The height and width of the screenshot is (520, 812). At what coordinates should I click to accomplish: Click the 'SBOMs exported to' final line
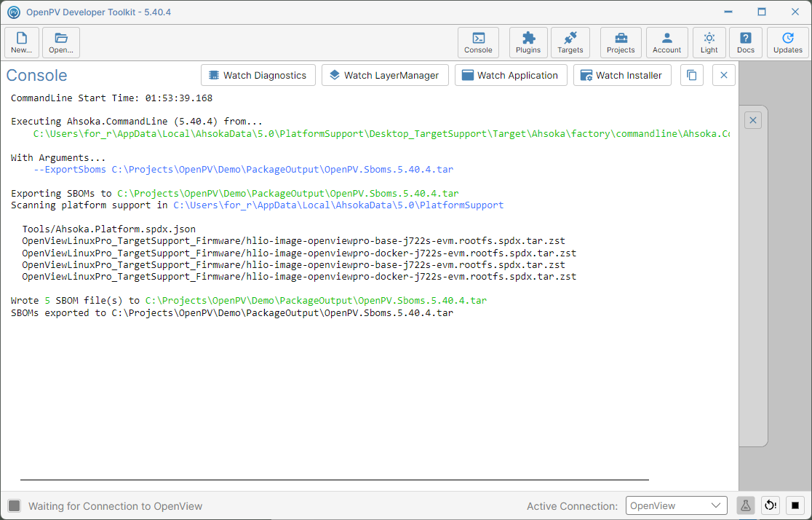click(232, 313)
